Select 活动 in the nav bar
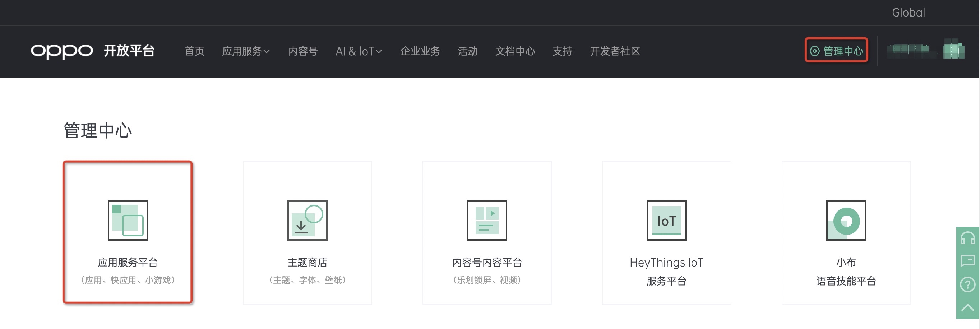Screen dimensions: 980x329 (468, 51)
